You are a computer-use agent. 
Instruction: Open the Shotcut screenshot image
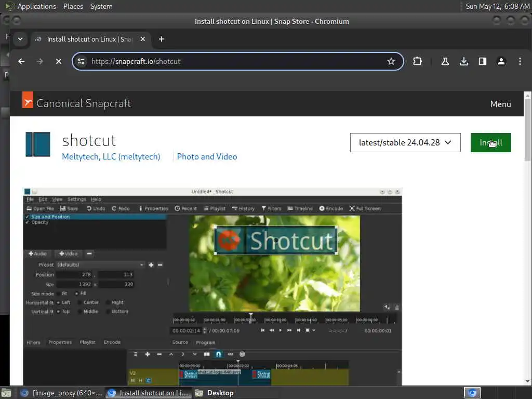click(212, 287)
